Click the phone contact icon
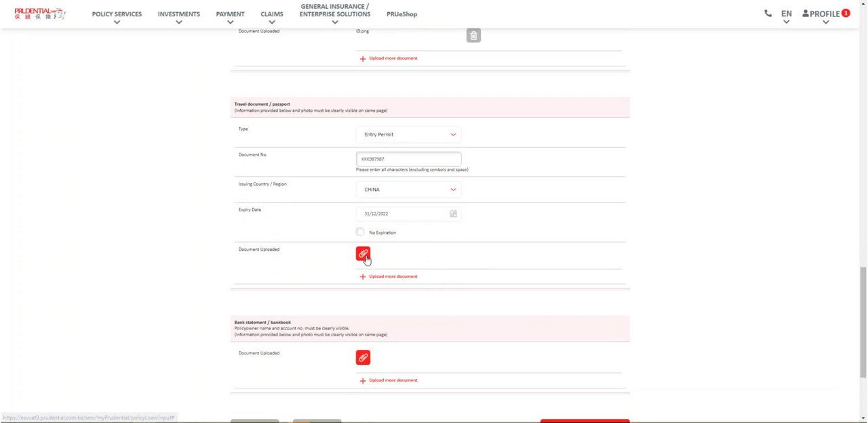This screenshot has width=868, height=423. (x=768, y=14)
